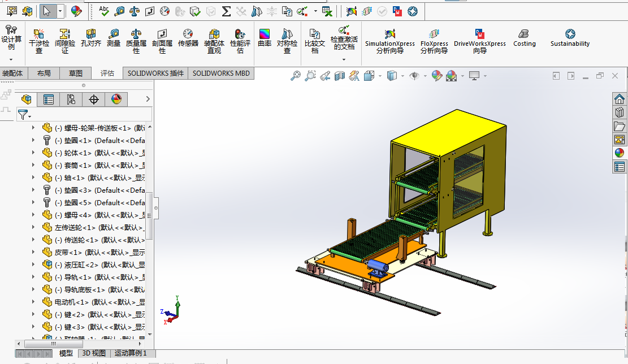
Task: Switch to the 草图 (Sketch) ribbon tab
Action: [75, 73]
